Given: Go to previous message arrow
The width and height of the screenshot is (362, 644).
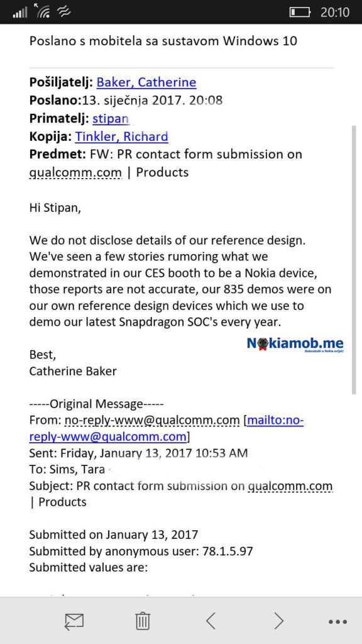Looking at the screenshot, I should pyautogui.click(x=211, y=621).
